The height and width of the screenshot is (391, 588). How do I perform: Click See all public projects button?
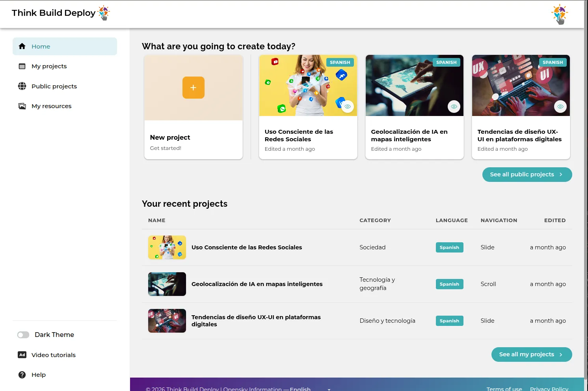[x=527, y=174]
